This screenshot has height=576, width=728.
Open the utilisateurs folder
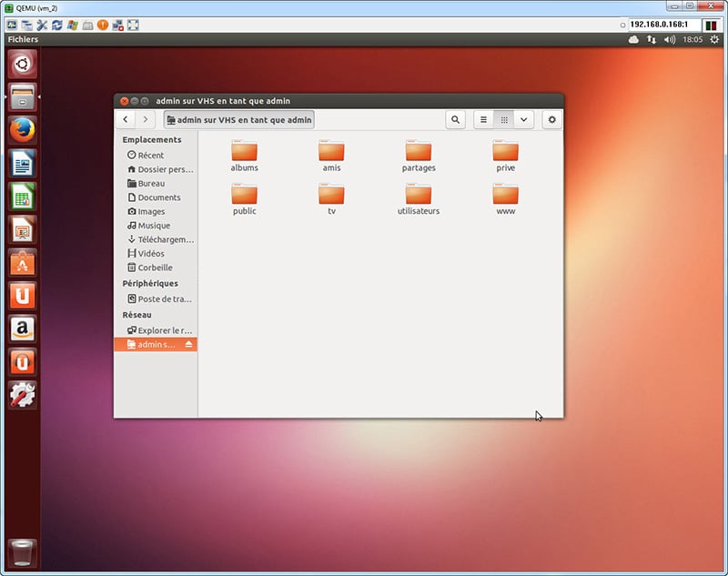(x=419, y=198)
